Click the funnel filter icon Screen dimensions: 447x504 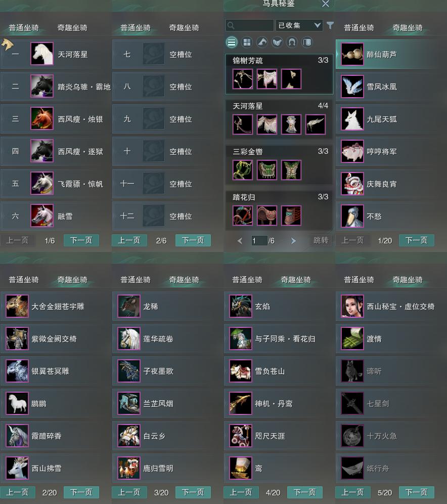tap(330, 25)
